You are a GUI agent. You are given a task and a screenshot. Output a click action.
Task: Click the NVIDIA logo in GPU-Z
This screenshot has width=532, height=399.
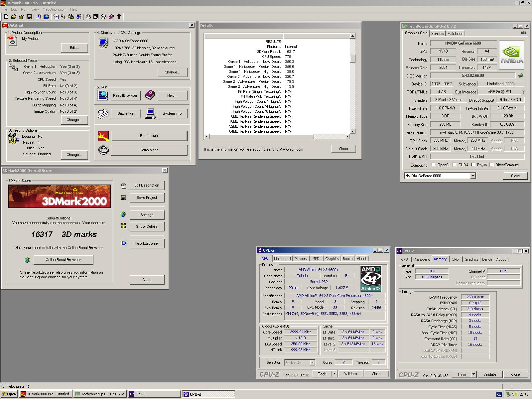512,55
